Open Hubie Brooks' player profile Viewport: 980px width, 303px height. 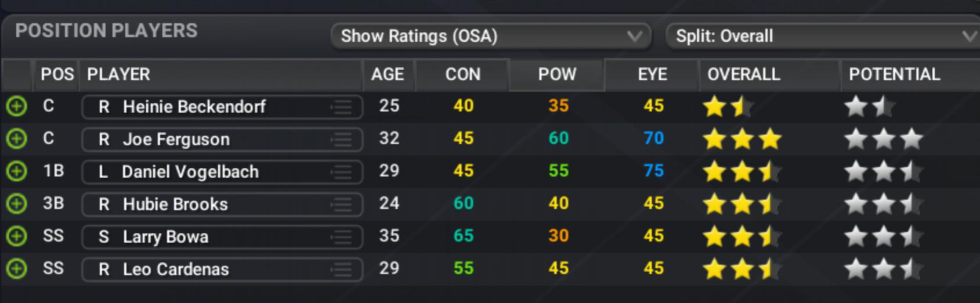175,205
